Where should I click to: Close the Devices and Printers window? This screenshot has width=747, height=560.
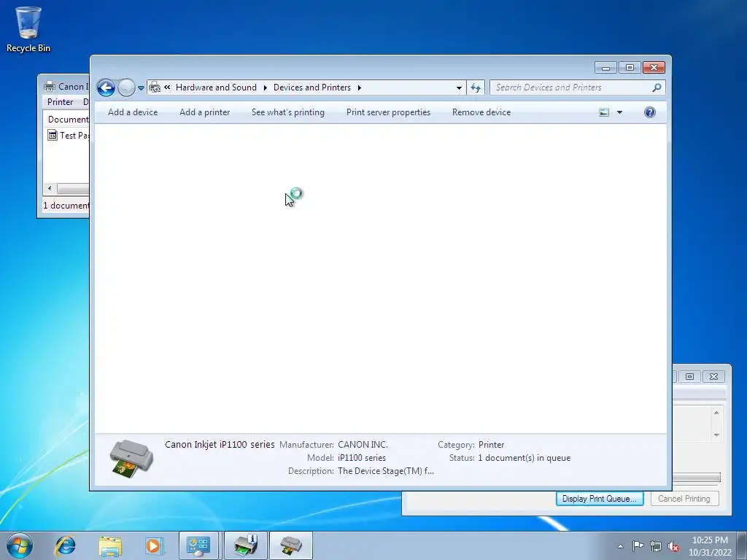[654, 68]
